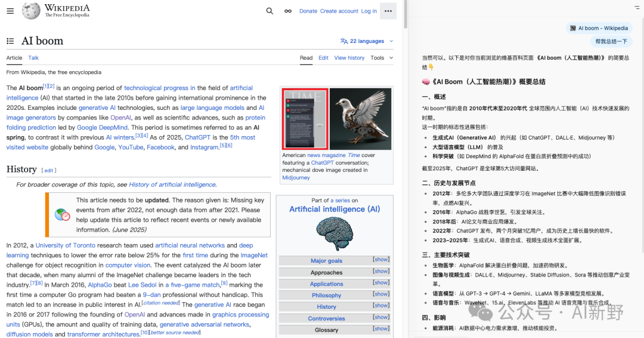Show the Philosophy section

click(380, 294)
